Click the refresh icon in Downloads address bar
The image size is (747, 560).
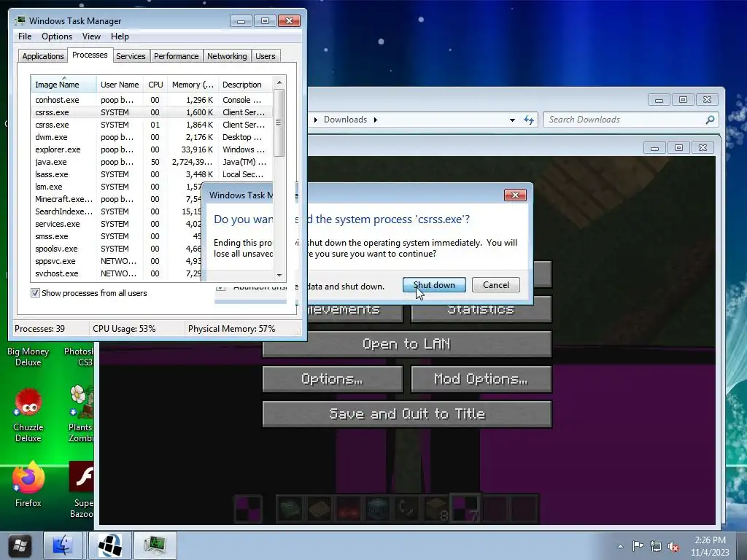click(529, 120)
